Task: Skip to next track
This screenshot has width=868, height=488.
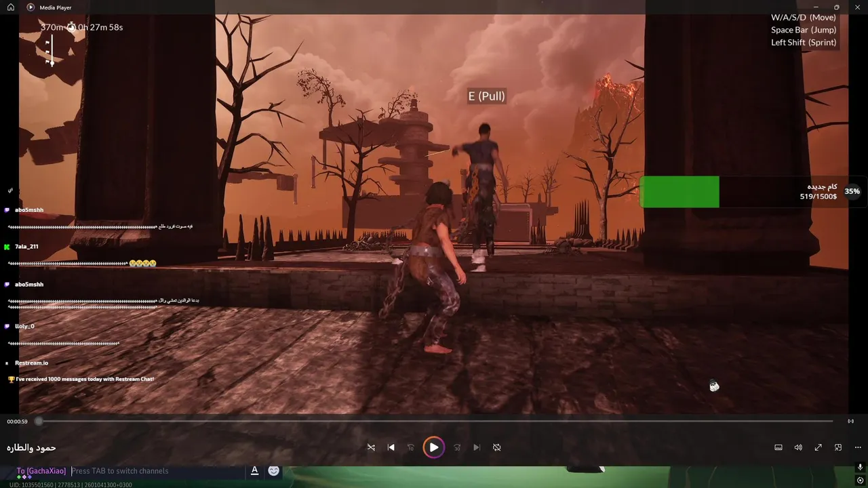Action: 477,447
